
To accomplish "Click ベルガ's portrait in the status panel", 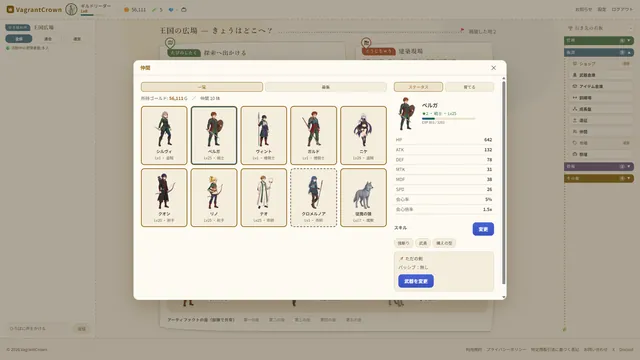I will pyautogui.click(x=406, y=113).
